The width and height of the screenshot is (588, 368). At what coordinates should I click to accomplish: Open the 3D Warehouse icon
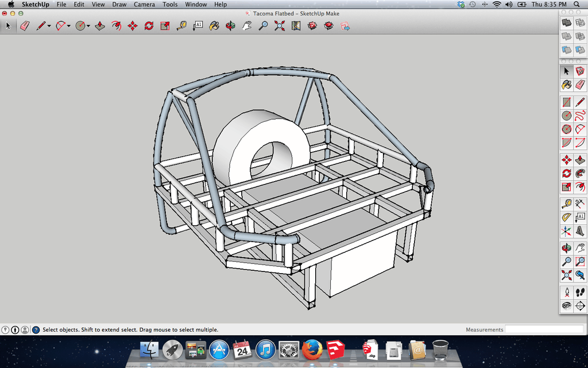pyautogui.click(x=312, y=26)
